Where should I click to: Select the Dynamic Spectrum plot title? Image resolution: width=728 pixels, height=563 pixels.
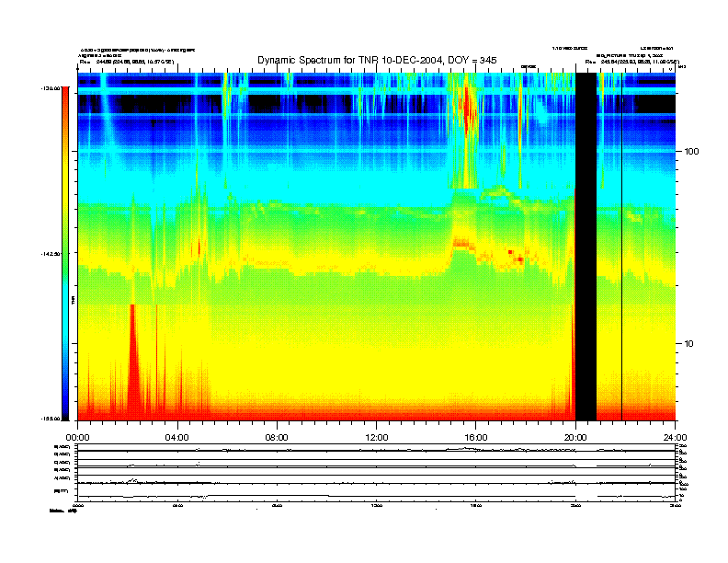pyautogui.click(x=377, y=60)
